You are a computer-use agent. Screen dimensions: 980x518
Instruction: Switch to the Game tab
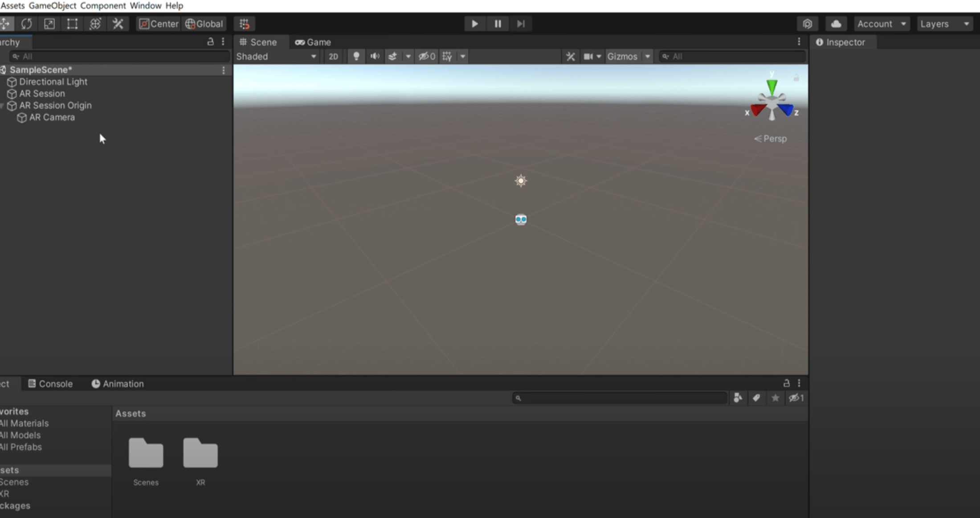pos(313,42)
